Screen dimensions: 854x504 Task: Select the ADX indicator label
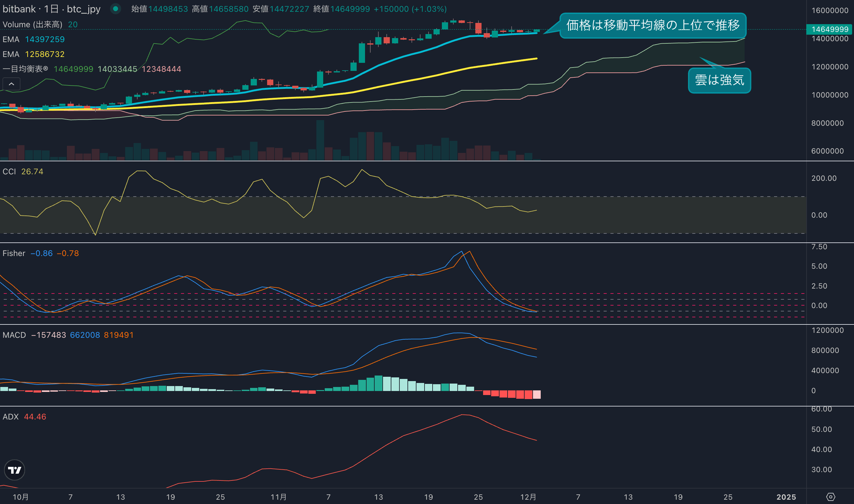pyautogui.click(x=11, y=417)
